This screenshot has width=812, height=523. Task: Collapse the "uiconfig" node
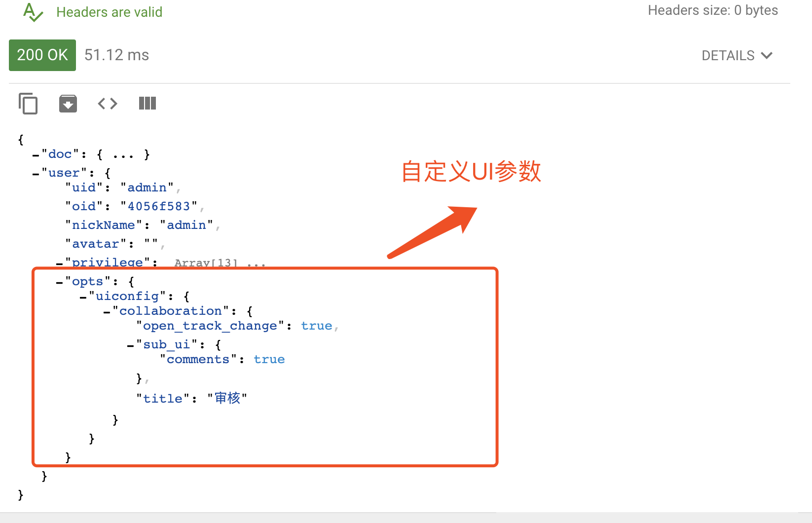pyautogui.click(x=83, y=298)
